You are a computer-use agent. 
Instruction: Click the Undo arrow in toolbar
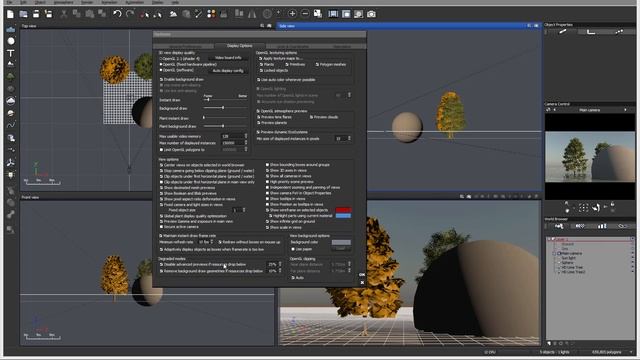(x=117, y=14)
